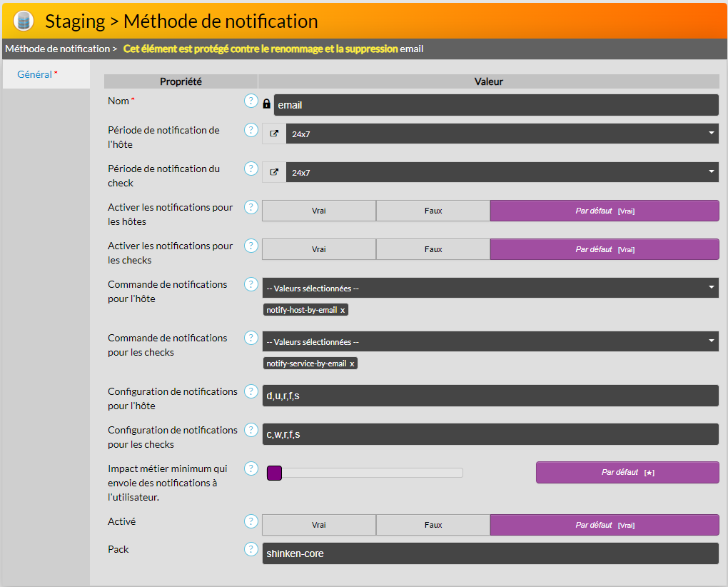Click the business impact slider handle
728x587 pixels.
click(x=274, y=473)
